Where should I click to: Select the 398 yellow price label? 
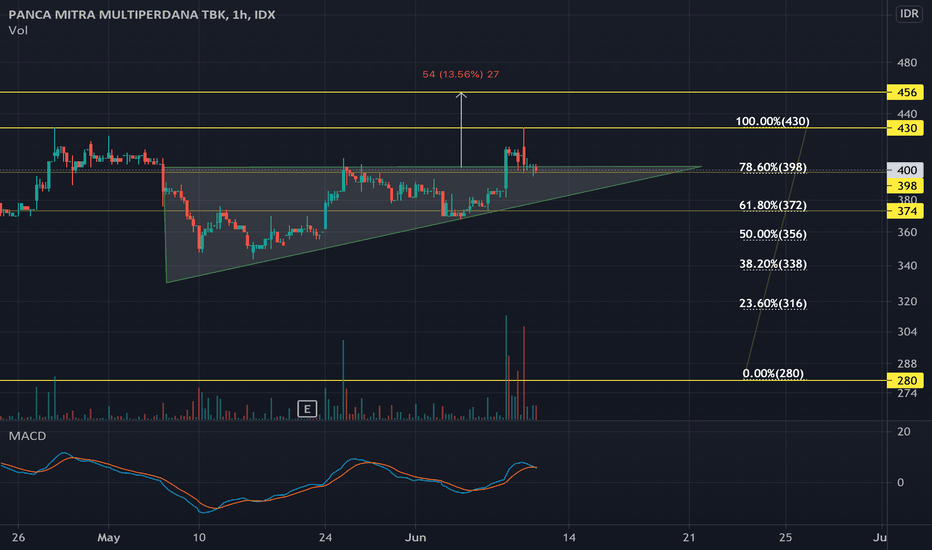point(905,186)
